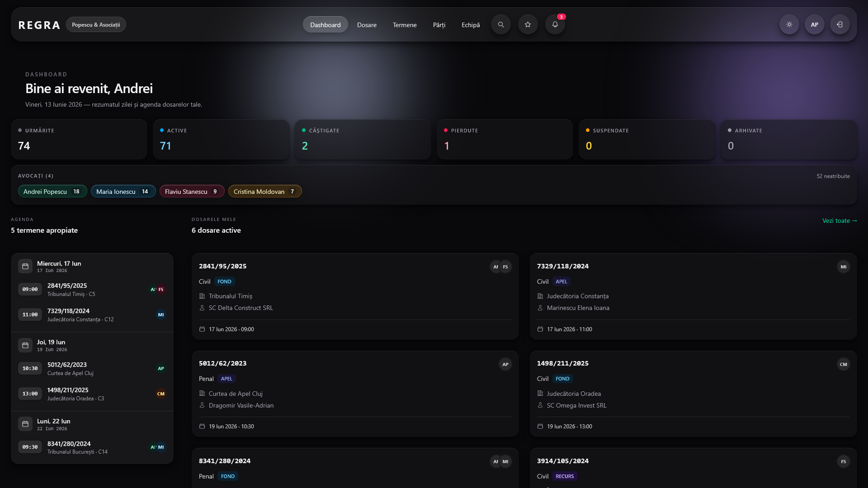Click calendar icon for Luni, 22 Iun
The height and width of the screenshot is (488, 868).
coord(25,424)
